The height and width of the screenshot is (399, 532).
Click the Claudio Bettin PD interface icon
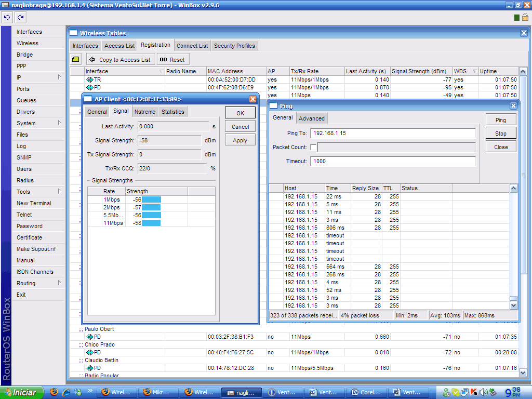point(89,368)
